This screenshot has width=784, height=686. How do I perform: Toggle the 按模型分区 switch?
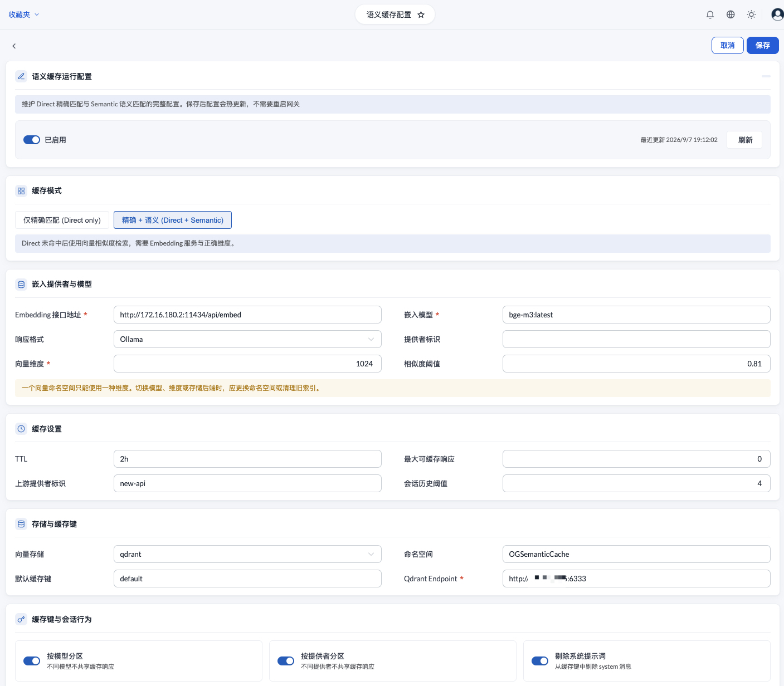[32, 661]
